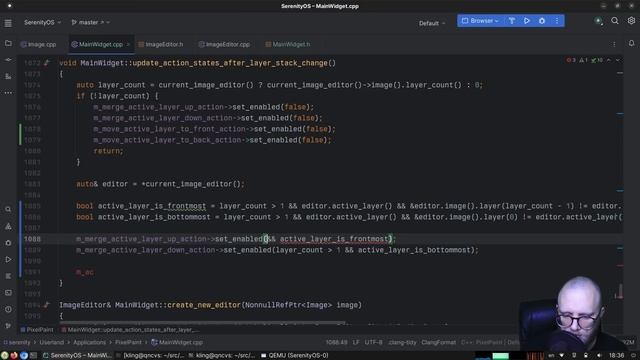Switch to ImageEditor.cpp tab
This screenshot has height=360, width=640.
(224, 44)
